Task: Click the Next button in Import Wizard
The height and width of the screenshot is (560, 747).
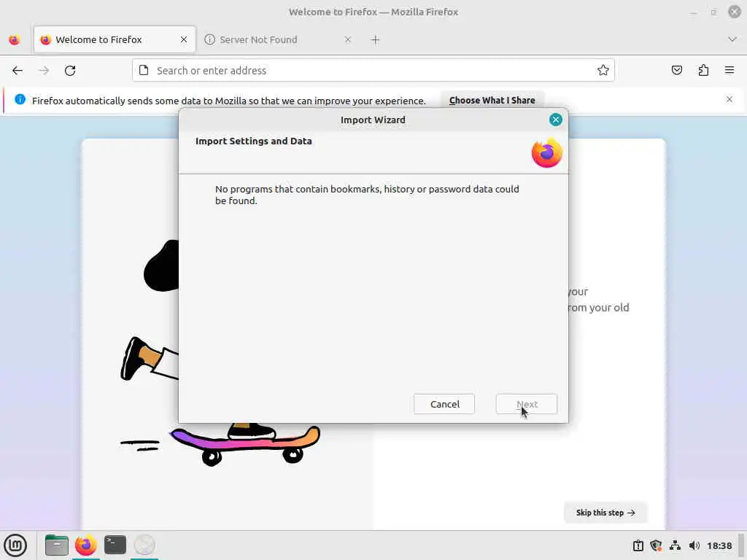Action: point(527,404)
